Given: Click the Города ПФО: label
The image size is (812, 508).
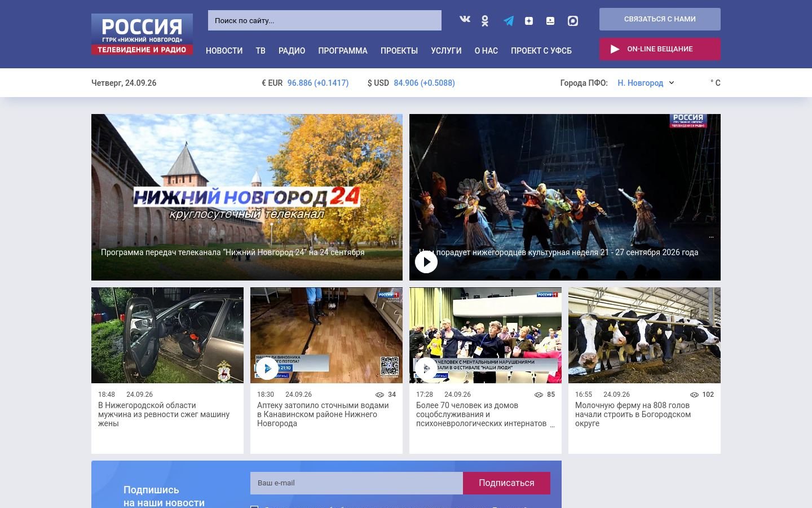Looking at the screenshot, I should point(584,83).
